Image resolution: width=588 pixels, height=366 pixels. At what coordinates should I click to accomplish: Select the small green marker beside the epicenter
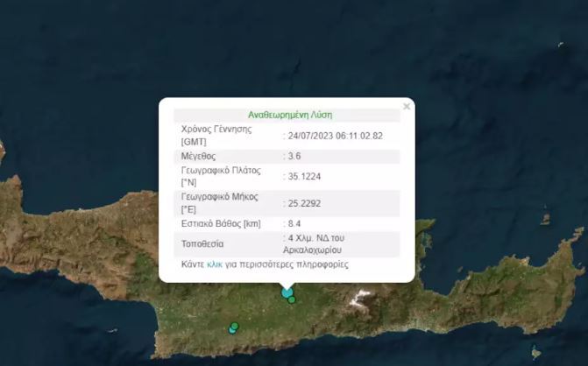293,300
